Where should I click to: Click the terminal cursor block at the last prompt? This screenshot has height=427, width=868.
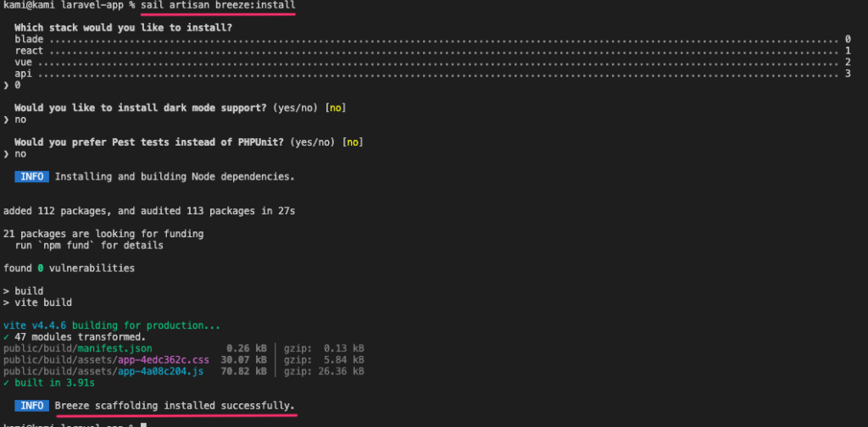145,424
